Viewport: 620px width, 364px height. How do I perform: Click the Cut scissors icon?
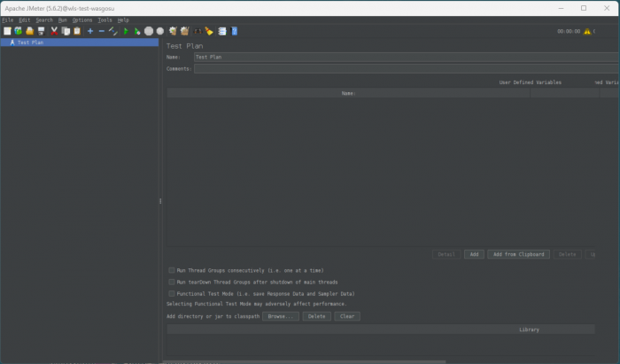[54, 31]
